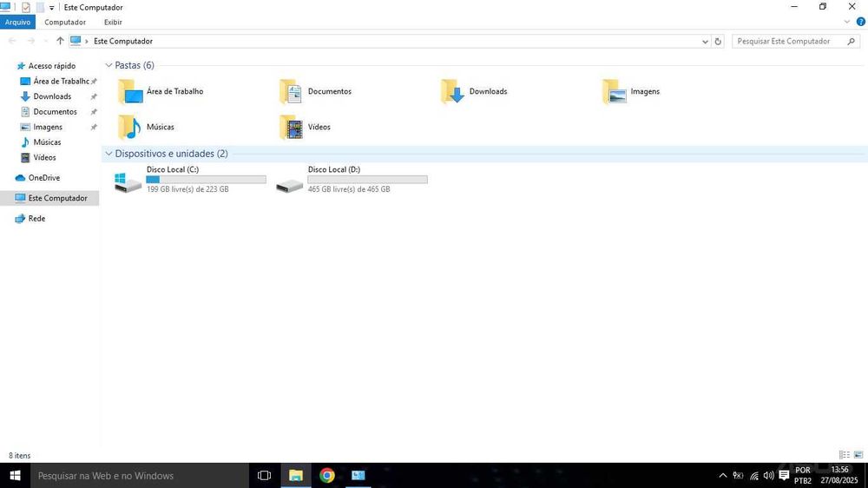This screenshot has width=868, height=488.
Task: Switch to large icons view in status bar
Action: [858, 455]
